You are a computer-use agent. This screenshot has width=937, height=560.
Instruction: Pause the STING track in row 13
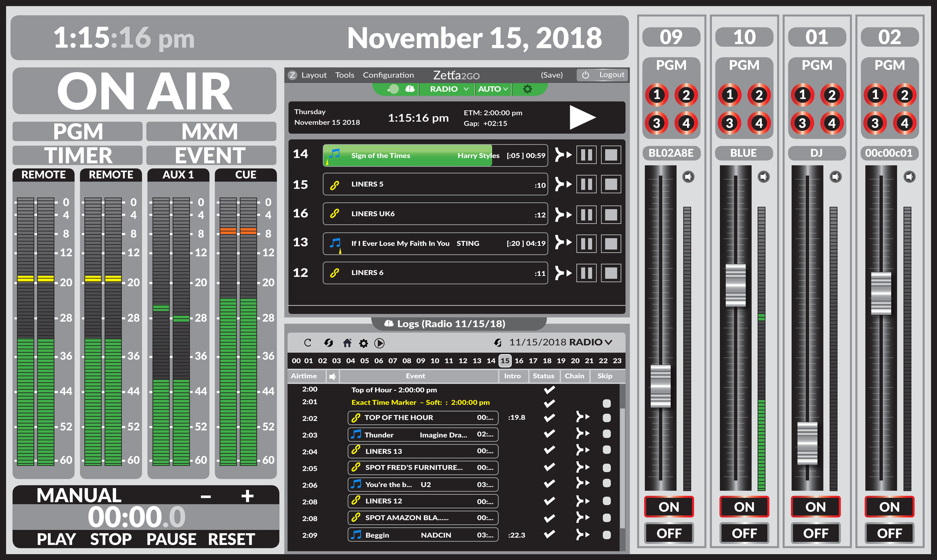tap(586, 243)
